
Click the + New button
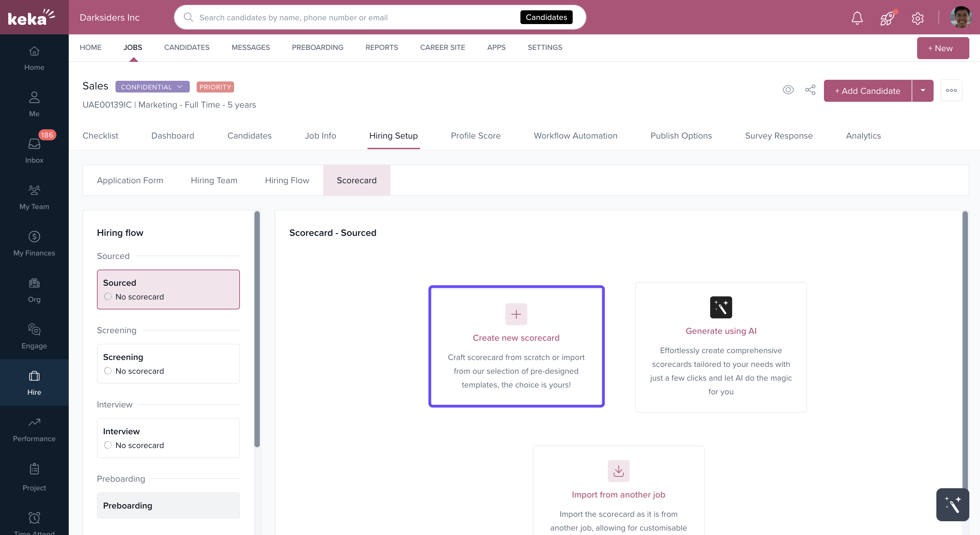942,48
